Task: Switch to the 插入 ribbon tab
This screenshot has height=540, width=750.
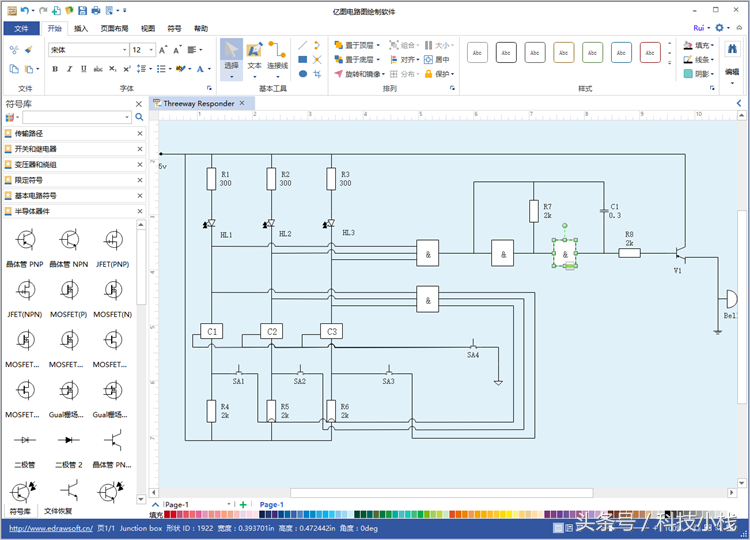Action: coord(81,29)
